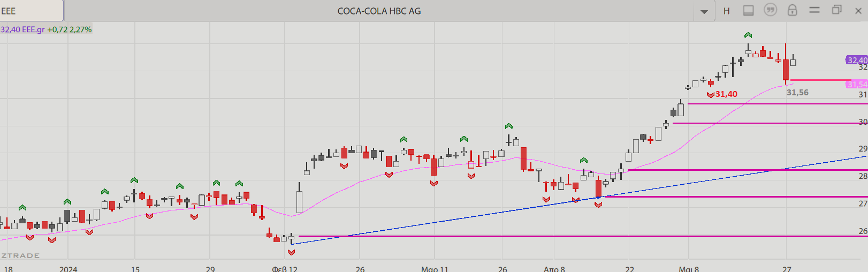Click the 29 price axis label
868x272 pixels.
pyautogui.click(x=863, y=149)
